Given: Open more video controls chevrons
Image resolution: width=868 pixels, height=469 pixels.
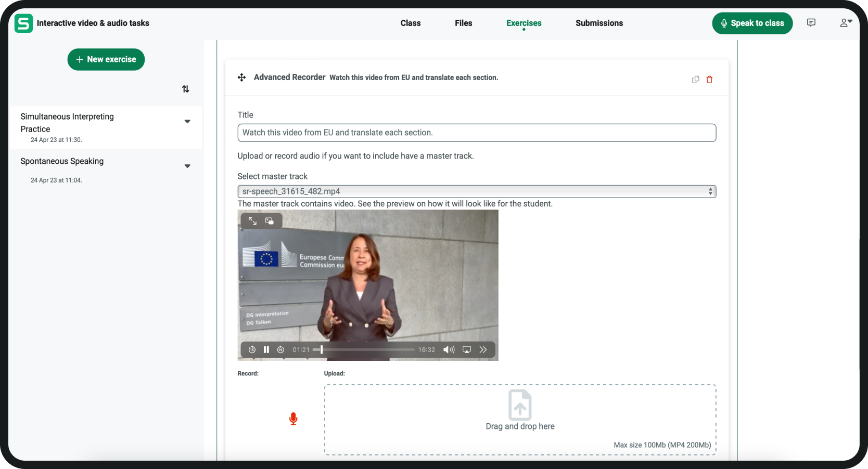Looking at the screenshot, I should 483,350.
